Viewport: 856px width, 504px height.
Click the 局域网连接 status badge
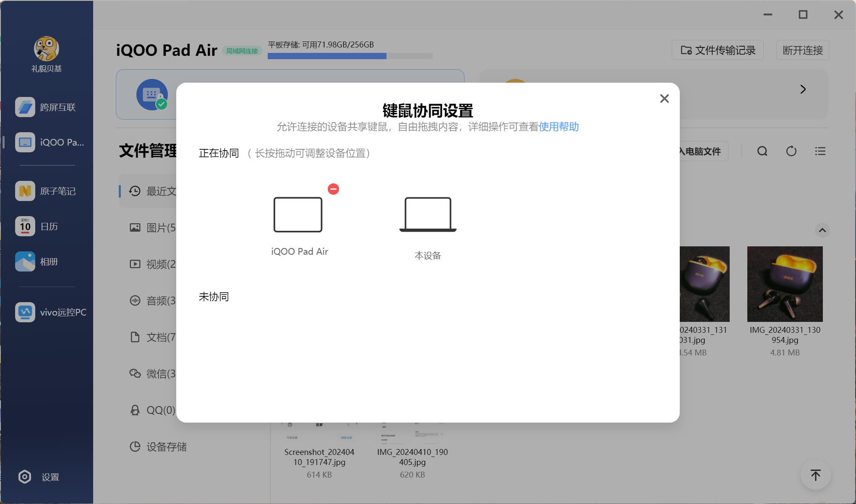click(x=242, y=51)
